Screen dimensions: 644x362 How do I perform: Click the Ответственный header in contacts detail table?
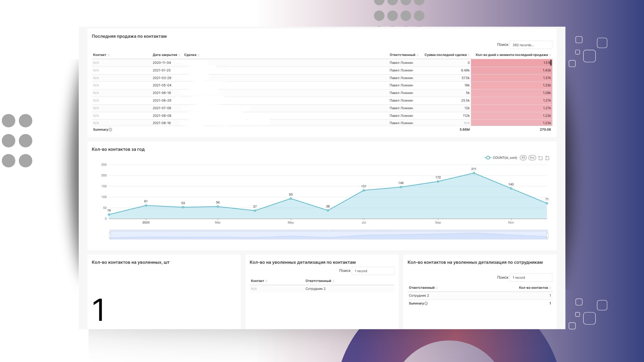318,281
